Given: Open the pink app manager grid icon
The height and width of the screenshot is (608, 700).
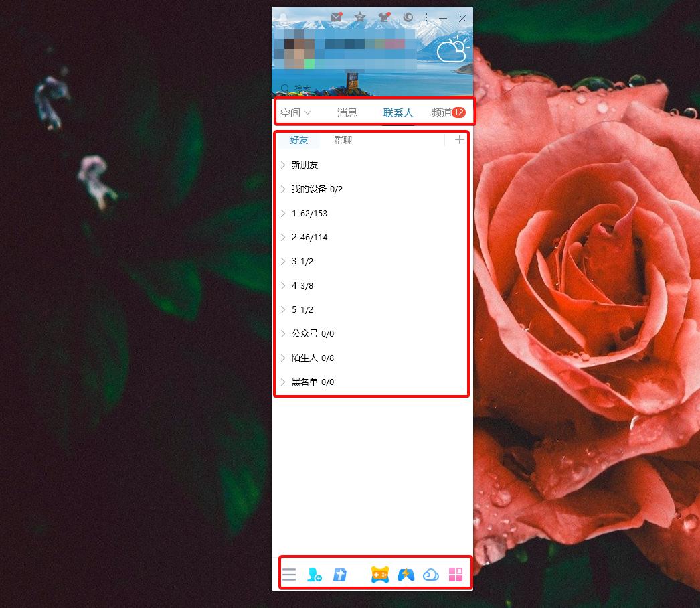Looking at the screenshot, I should pos(456,575).
